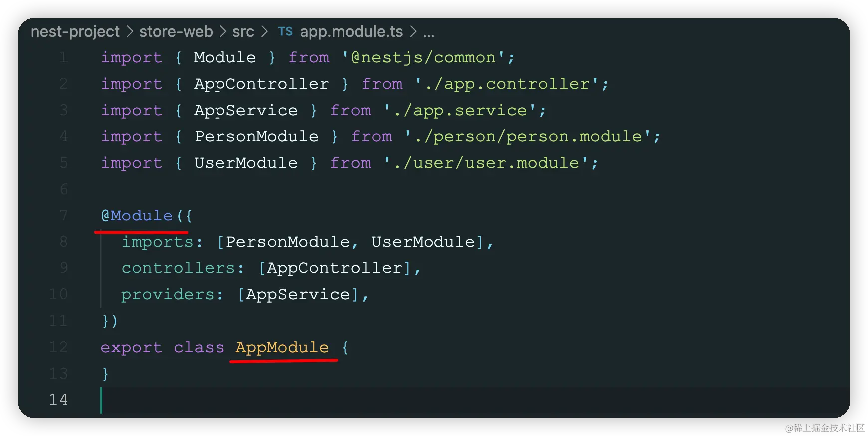Click UserModule in imports array
Image resolution: width=868 pixels, height=436 pixels.
[423, 242]
